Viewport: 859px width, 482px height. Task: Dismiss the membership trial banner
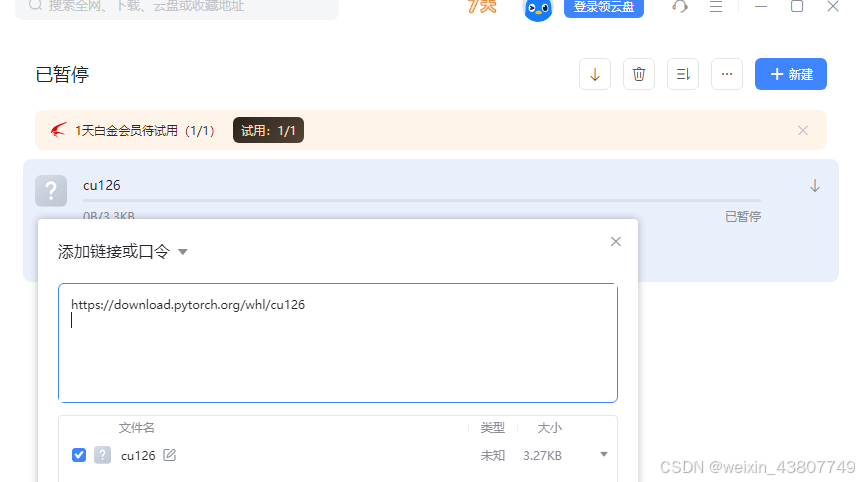pyautogui.click(x=803, y=130)
